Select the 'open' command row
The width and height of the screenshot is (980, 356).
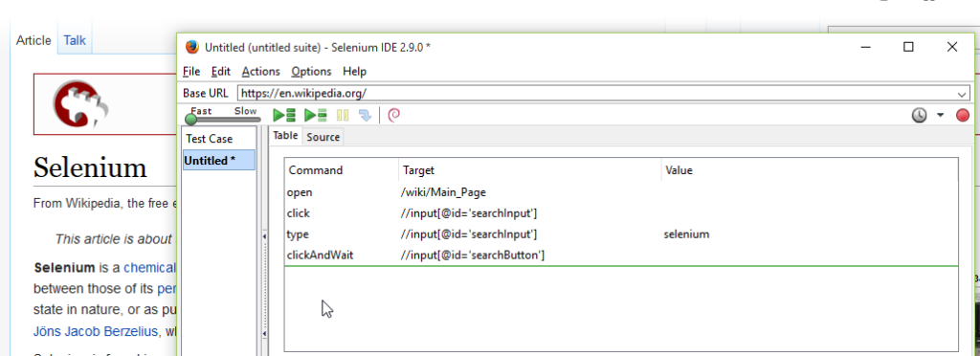pos(621,192)
